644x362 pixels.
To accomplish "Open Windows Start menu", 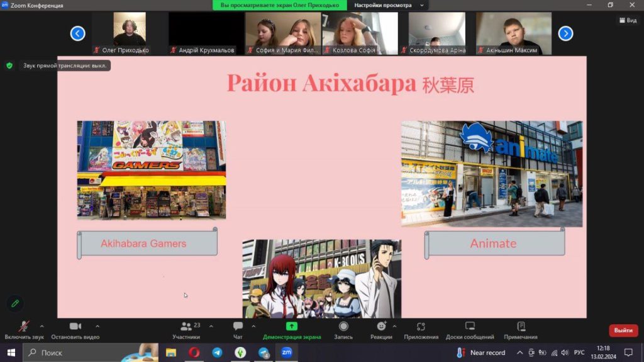I will 11,353.
